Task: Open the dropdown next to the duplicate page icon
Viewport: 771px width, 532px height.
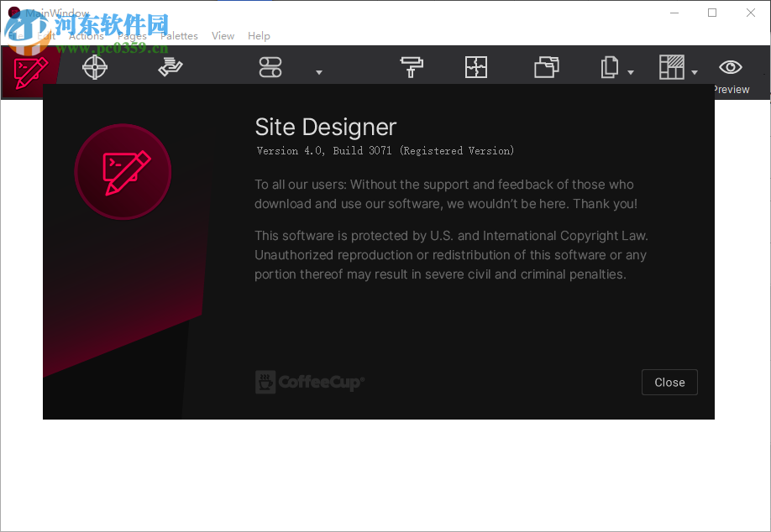Action: (631, 73)
